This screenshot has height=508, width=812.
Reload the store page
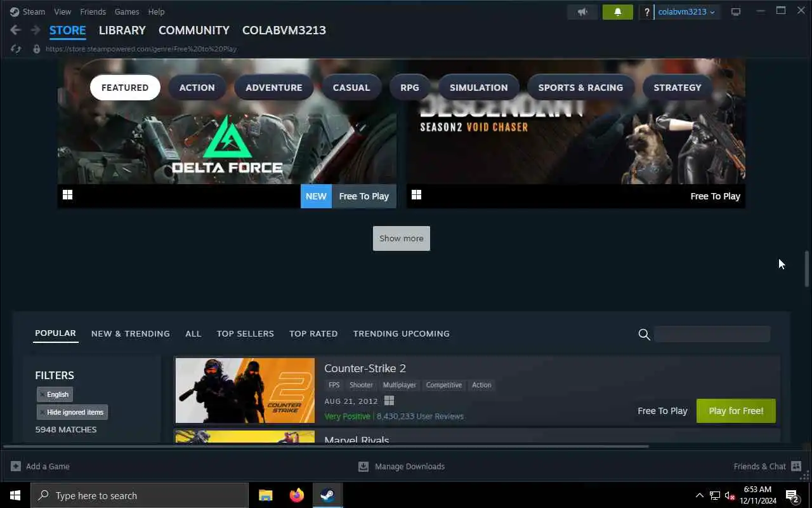click(x=16, y=49)
